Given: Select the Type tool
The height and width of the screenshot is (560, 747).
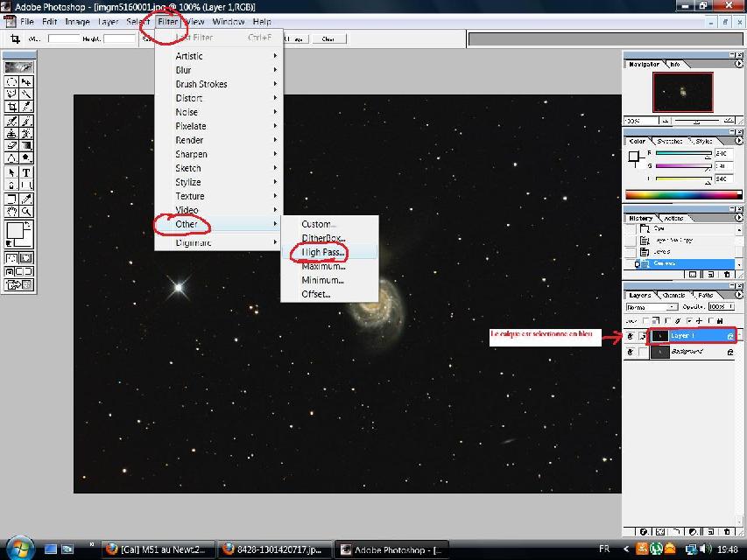Looking at the screenshot, I should [x=26, y=172].
